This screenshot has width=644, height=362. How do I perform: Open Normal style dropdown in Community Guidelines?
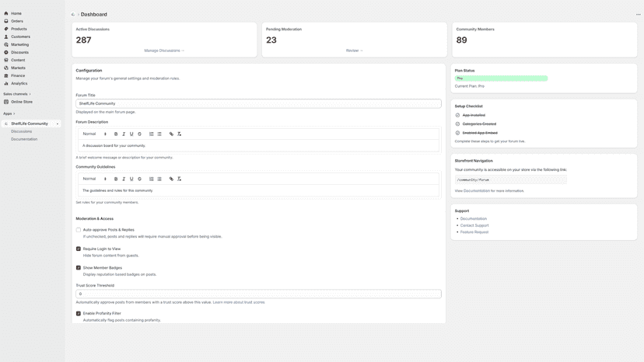click(x=94, y=179)
